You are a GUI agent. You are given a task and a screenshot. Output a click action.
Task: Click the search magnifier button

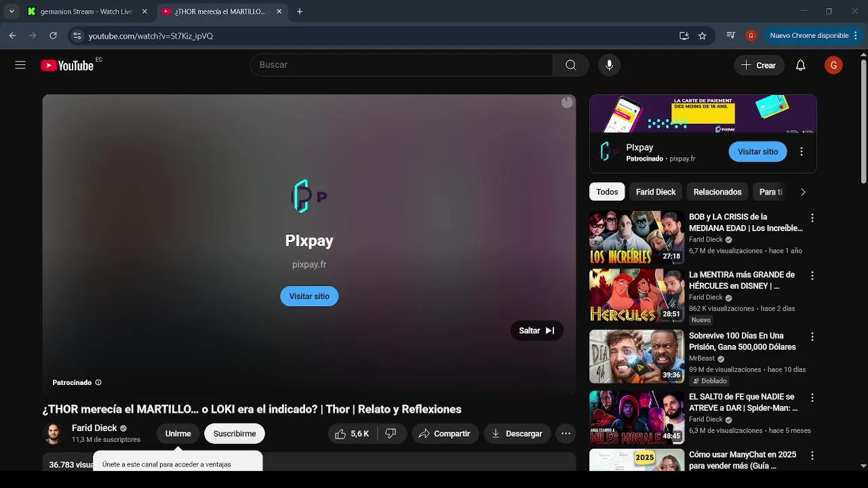point(570,65)
